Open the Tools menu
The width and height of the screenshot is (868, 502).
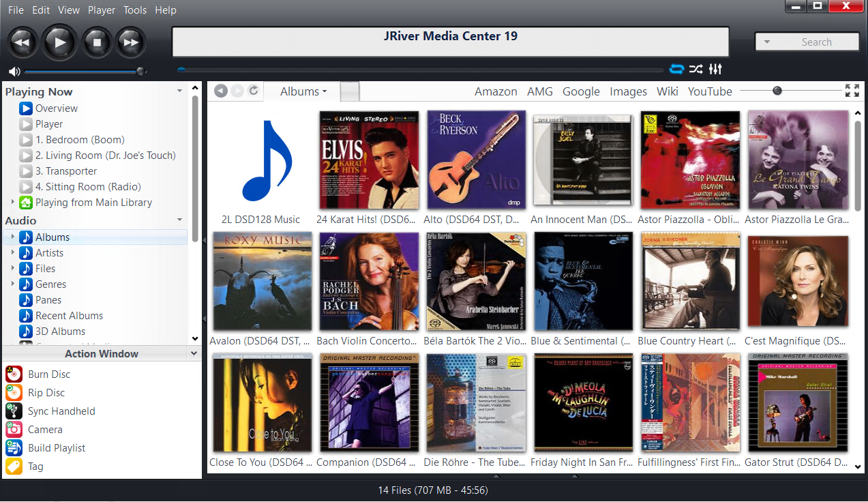click(135, 10)
